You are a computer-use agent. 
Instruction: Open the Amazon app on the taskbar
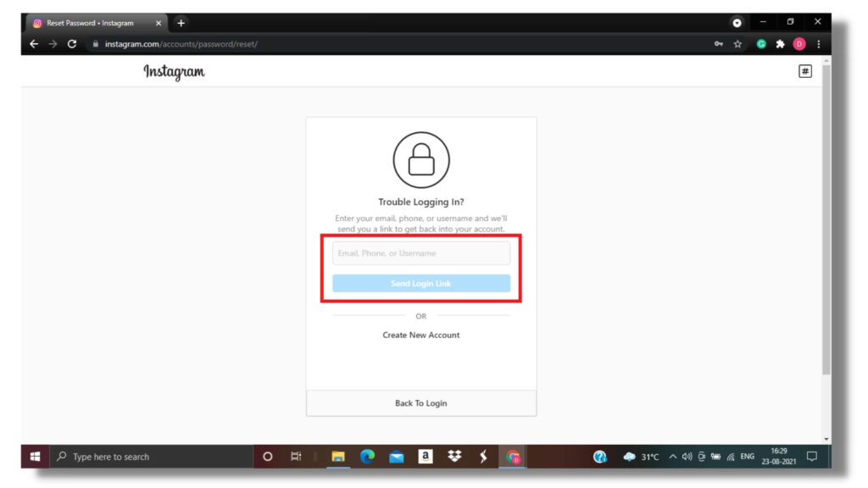coord(426,457)
